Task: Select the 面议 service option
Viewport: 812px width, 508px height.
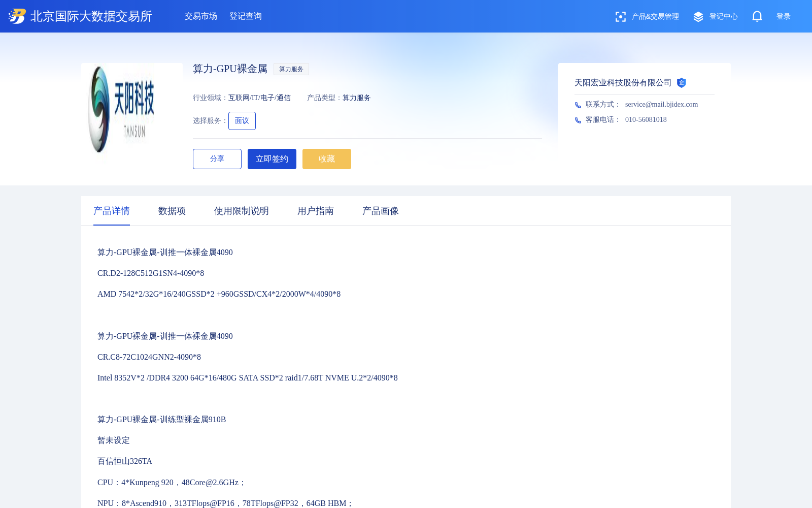Action: coord(242,121)
